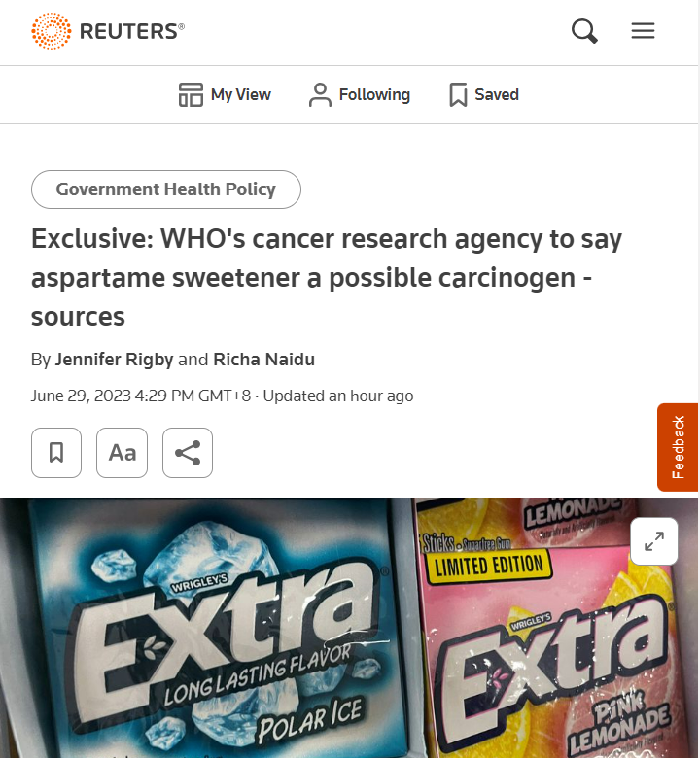The height and width of the screenshot is (758, 700).
Task: Expand the gum photo to fullscreen
Action: (x=654, y=541)
